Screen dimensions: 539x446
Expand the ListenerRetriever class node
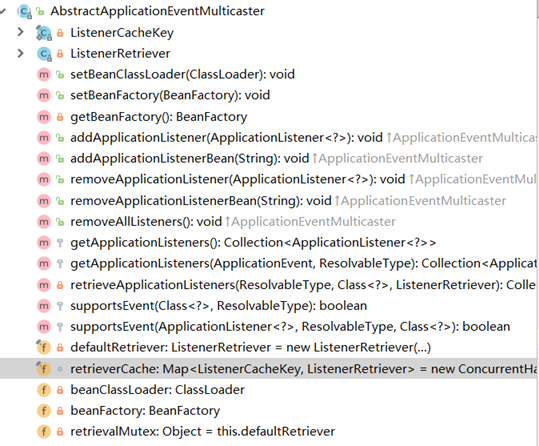pos(21,53)
